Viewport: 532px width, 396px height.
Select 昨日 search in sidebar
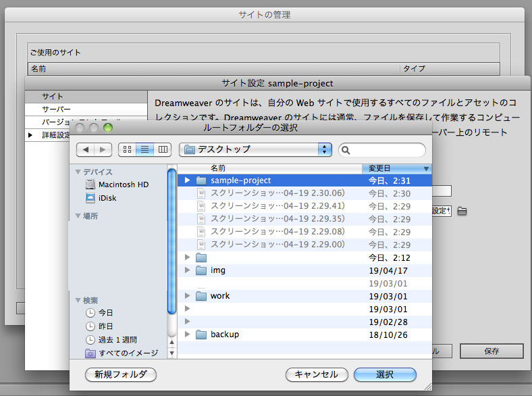(99, 326)
